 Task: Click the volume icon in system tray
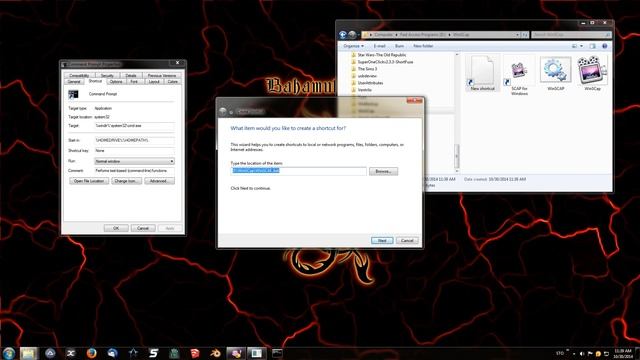[x=582, y=353]
